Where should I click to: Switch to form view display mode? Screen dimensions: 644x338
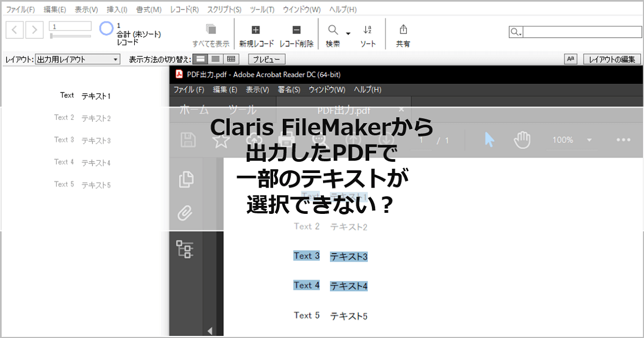point(201,59)
